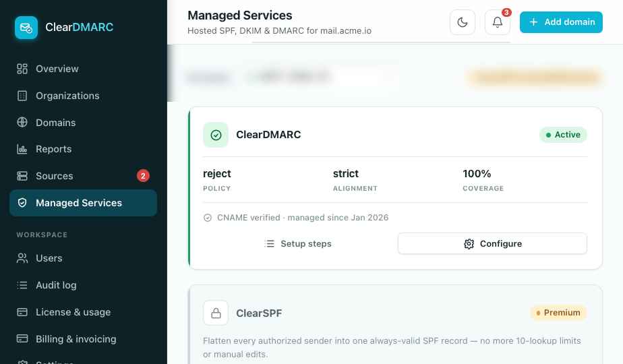Click the Domains globe icon
Viewport: 623px width, 364px height.
22,123
